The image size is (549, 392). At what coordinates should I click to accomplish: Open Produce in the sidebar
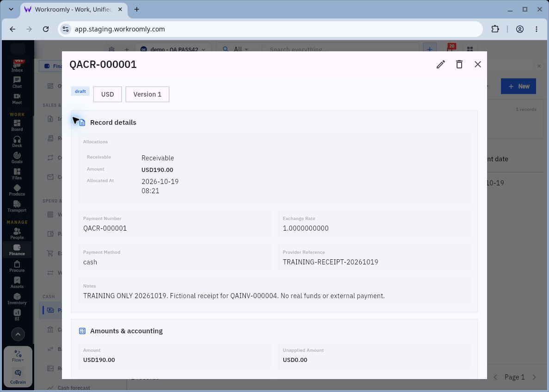[17, 190]
